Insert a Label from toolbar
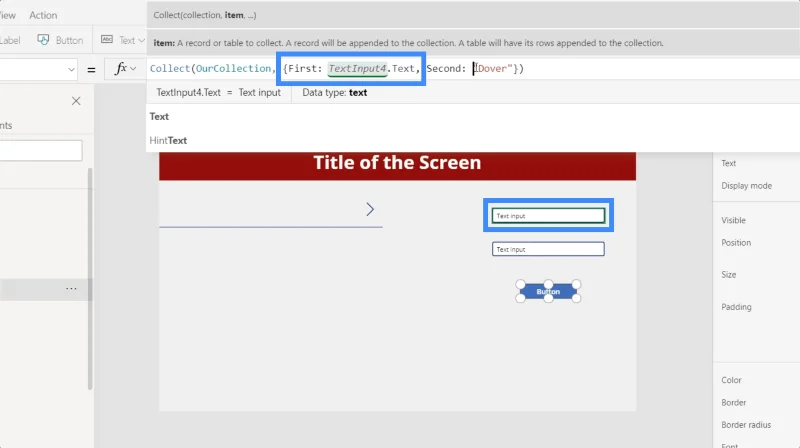The width and height of the screenshot is (800, 448). (x=10, y=40)
